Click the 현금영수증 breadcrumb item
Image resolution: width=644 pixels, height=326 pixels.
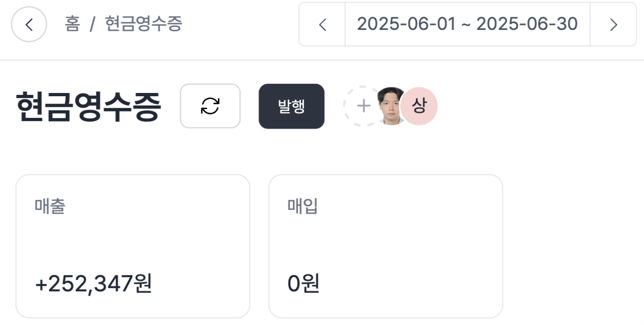[x=144, y=24]
